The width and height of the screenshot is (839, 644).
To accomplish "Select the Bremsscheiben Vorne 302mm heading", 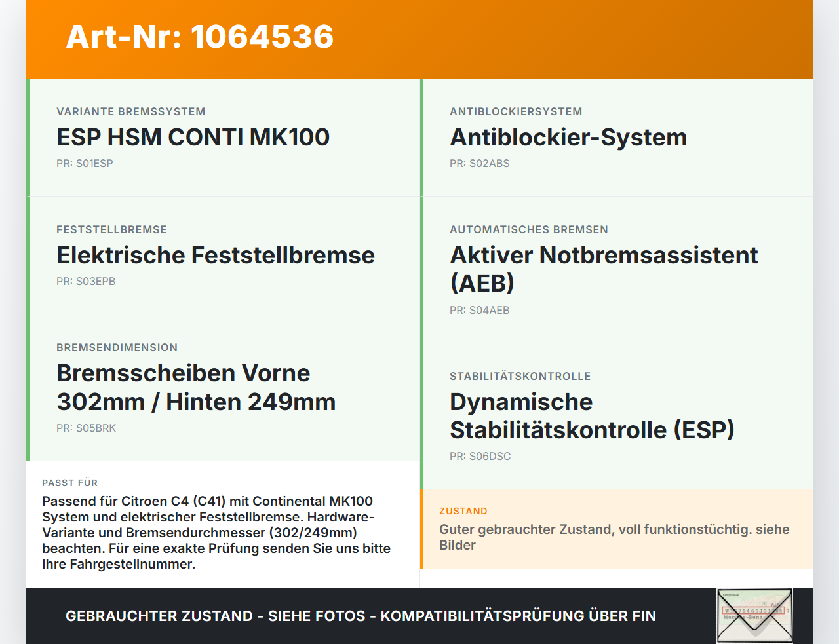I will 196,387.
